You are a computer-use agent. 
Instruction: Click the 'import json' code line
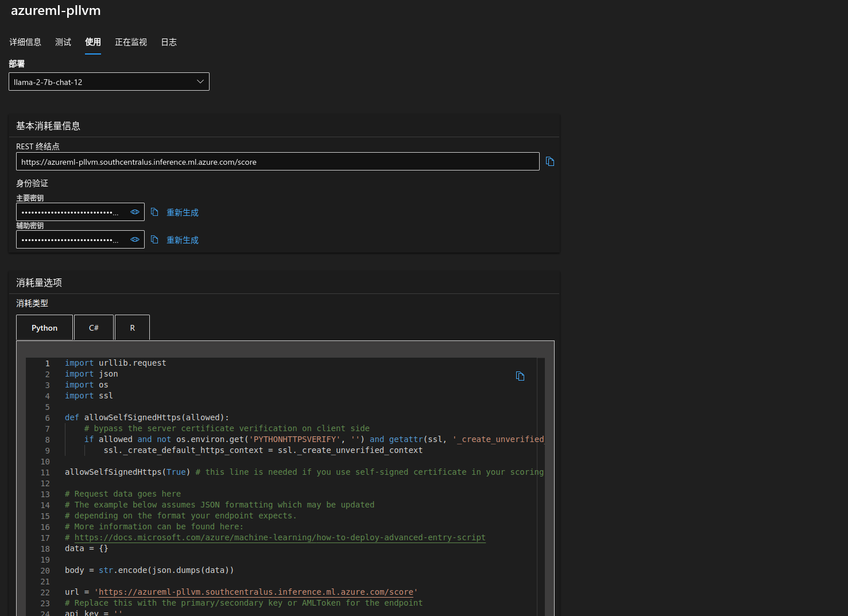point(91,374)
